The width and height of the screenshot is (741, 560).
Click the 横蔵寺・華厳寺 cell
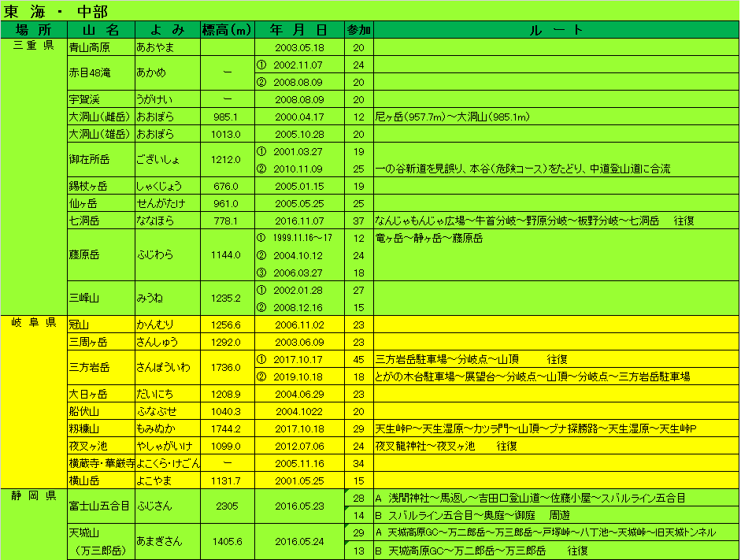click(101, 463)
